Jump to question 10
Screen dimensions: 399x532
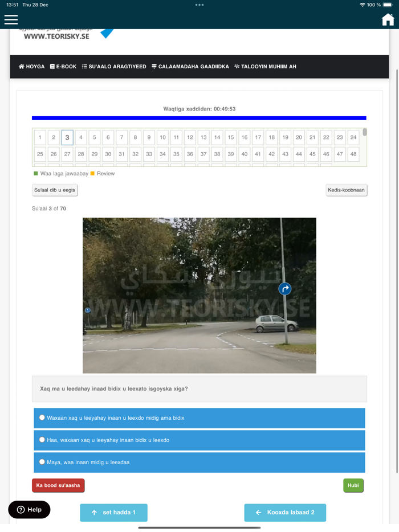(162, 137)
